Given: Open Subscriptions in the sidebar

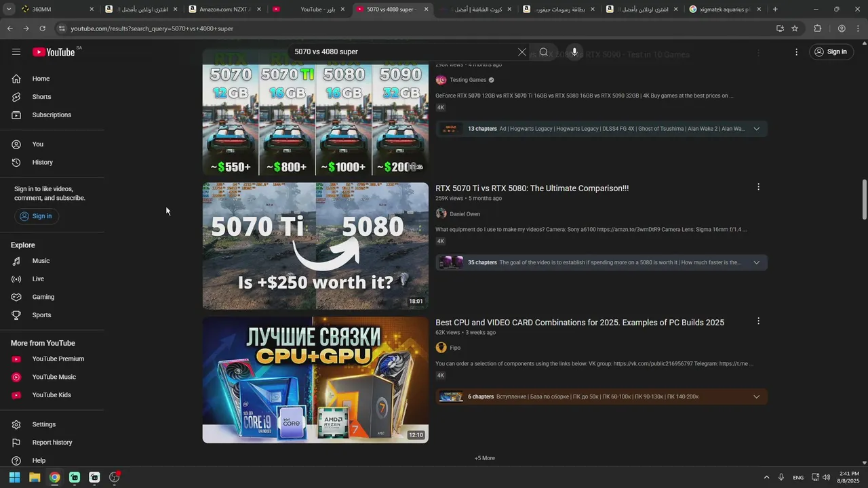Looking at the screenshot, I should coord(52,115).
